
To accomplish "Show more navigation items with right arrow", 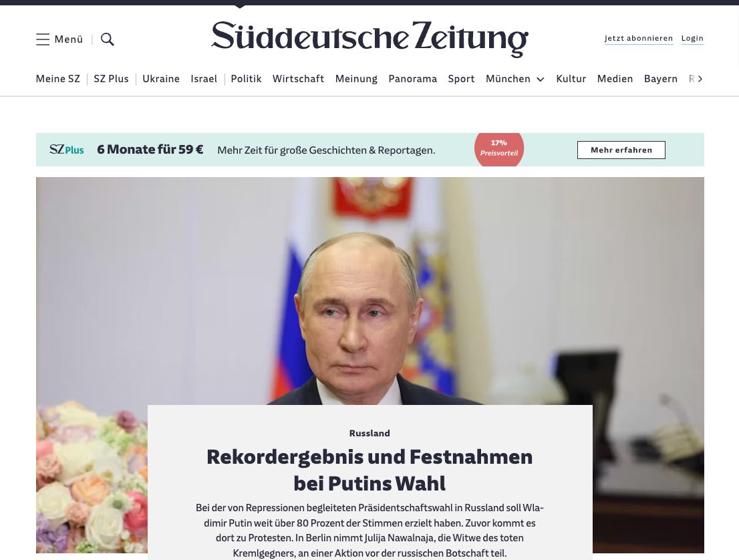I will click(700, 79).
